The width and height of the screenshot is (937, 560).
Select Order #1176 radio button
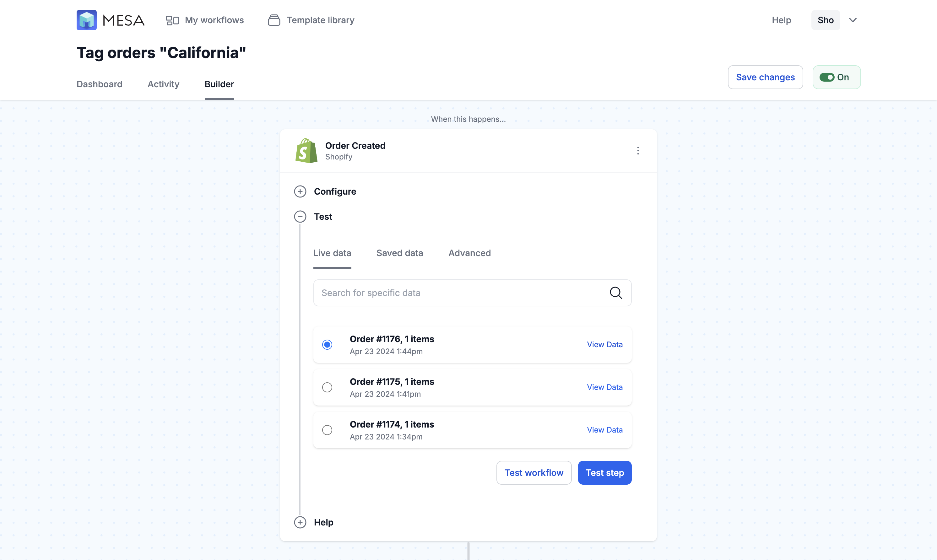click(327, 345)
